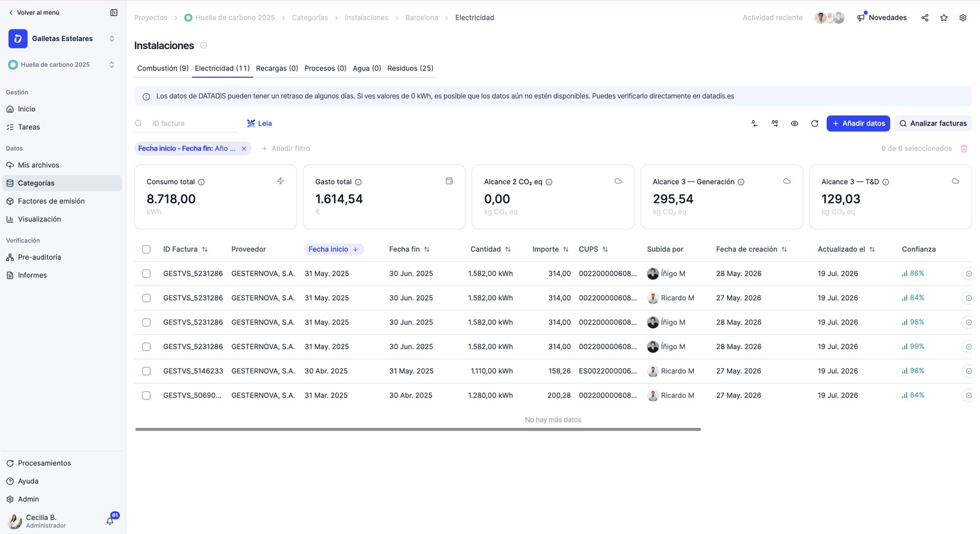Mark page as favorite with star icon
This screenshot has width=980, height=534.
click(x=944, y=18)
